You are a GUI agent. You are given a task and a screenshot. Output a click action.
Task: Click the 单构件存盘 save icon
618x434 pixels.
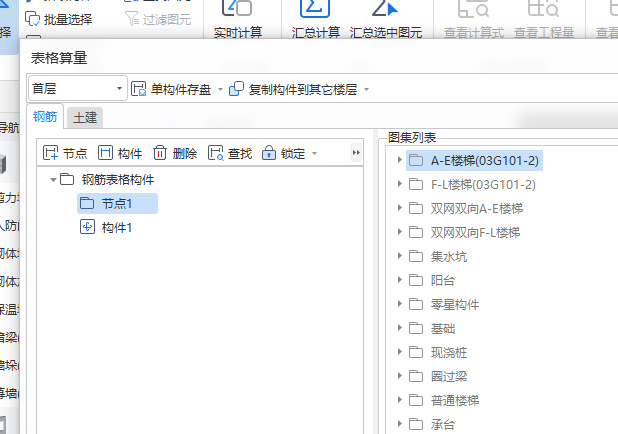(x=138, y=89)
